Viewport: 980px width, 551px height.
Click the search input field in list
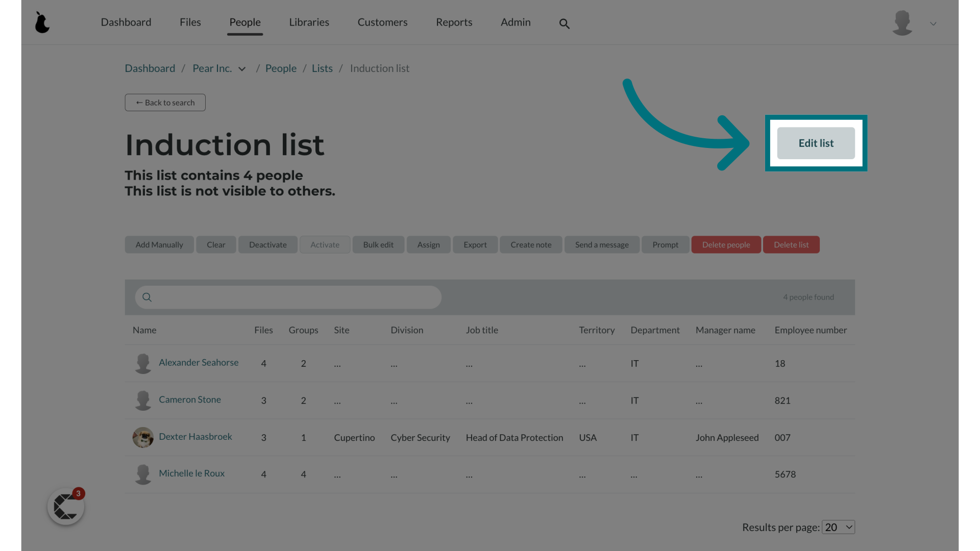point(287,297)
